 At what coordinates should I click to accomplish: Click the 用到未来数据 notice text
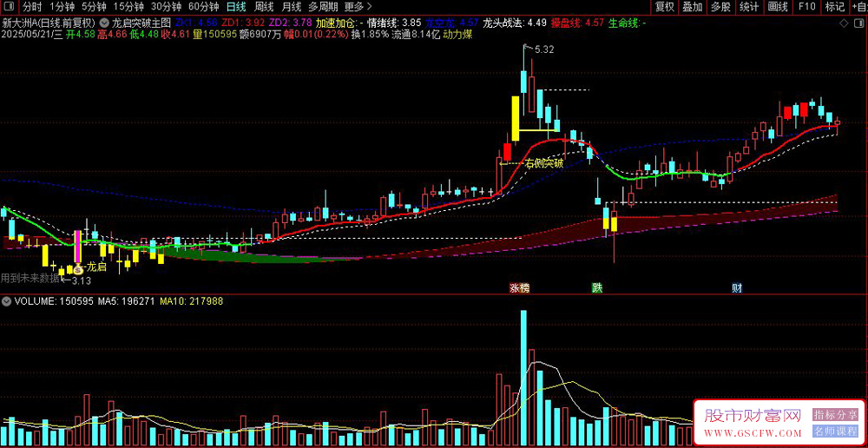click(30, 279)
